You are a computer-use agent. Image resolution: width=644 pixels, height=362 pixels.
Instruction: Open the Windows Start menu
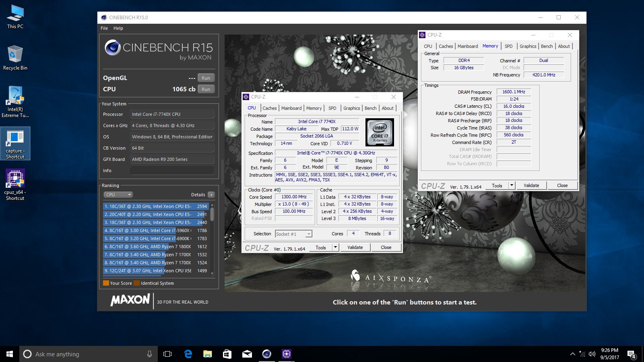[x=10, y=354]
